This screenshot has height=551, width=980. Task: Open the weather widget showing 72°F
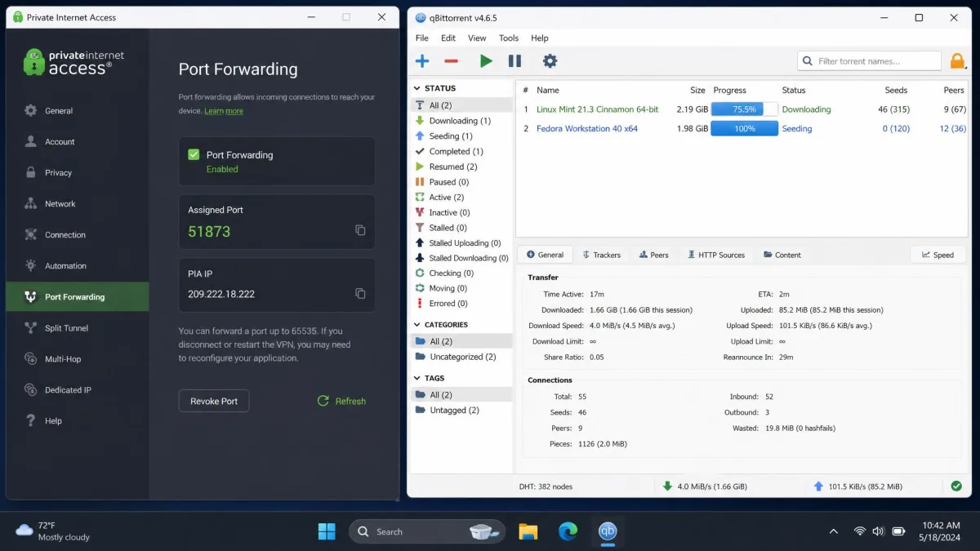click(53, 531)
